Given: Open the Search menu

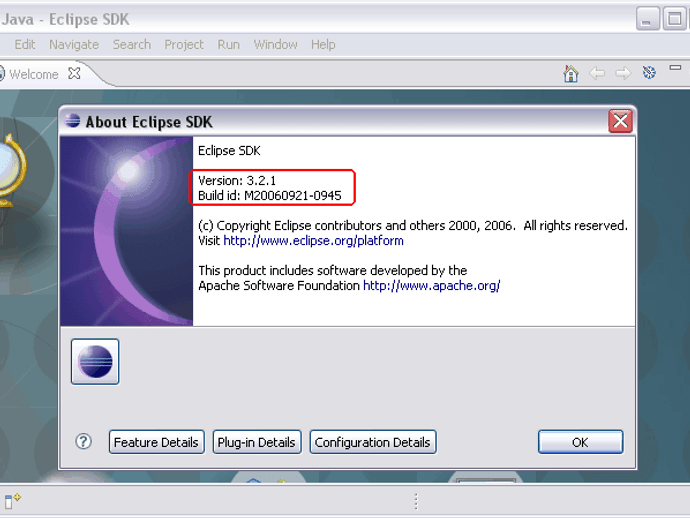Looking at the screenshot, I should click(132, 44).
